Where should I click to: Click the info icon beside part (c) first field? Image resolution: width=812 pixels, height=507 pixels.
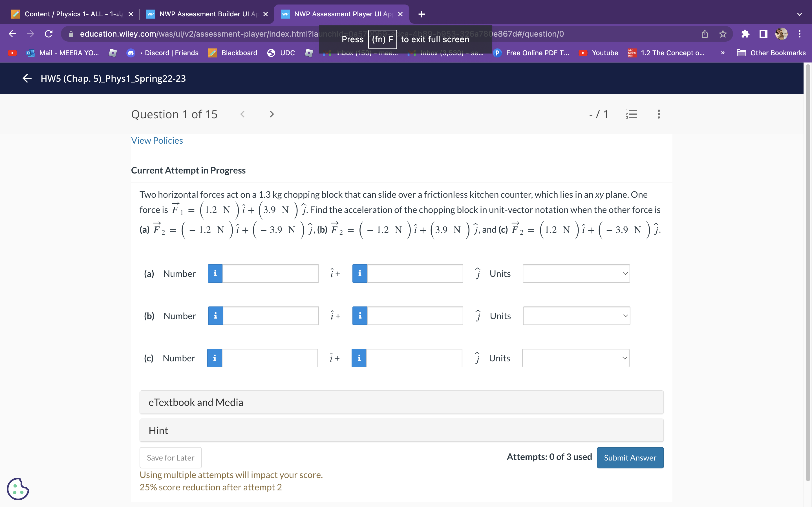pos(215,358)
